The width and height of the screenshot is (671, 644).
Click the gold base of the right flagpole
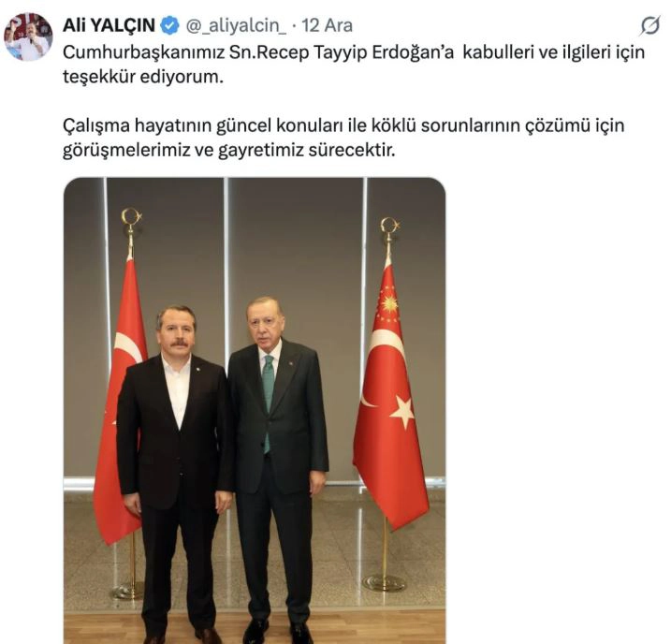coord(385,583)
